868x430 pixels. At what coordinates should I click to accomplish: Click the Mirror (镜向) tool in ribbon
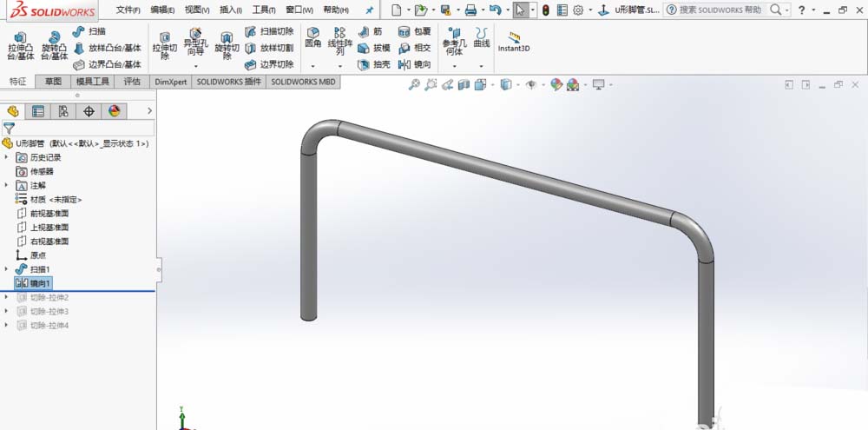tap(414, 64)
